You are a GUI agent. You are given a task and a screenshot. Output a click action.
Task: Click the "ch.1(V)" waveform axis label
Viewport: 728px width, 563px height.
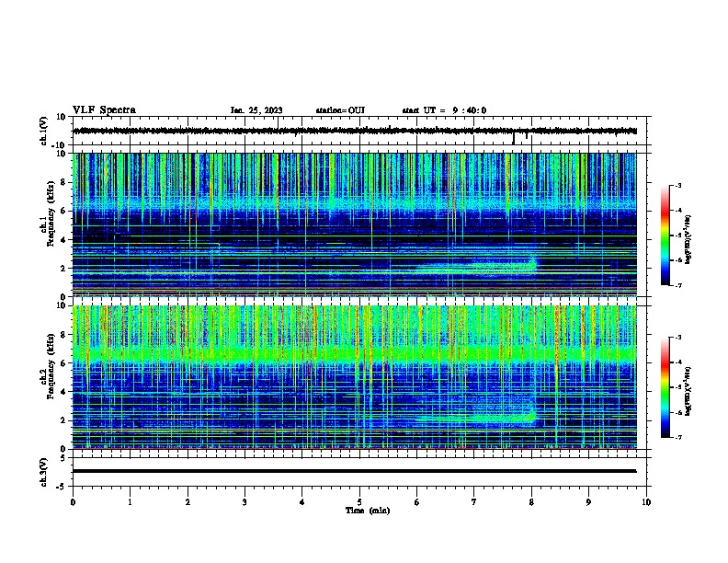tap(44, 131)
